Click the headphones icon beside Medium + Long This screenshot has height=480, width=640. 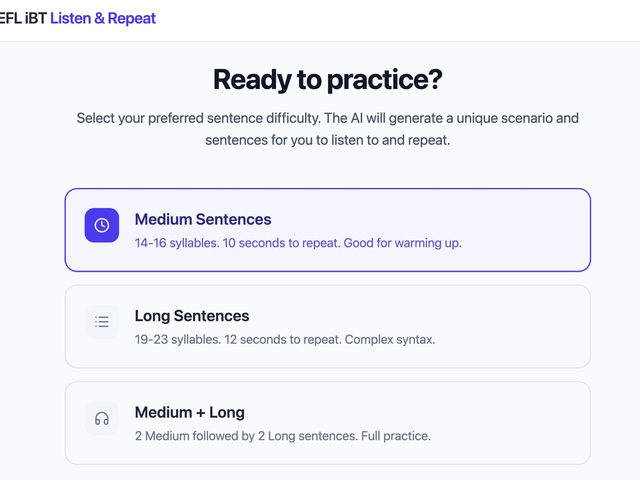click(x=102, y=418)
